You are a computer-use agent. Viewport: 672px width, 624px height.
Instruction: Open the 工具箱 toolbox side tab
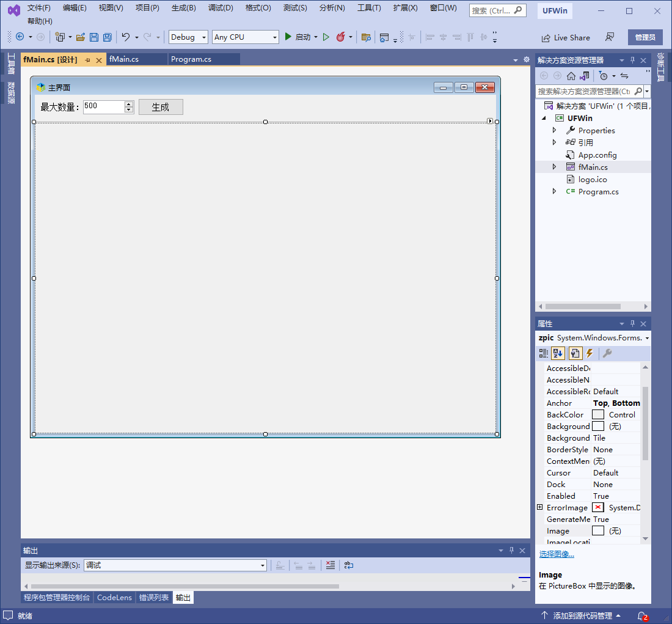(x=11, y=64)
